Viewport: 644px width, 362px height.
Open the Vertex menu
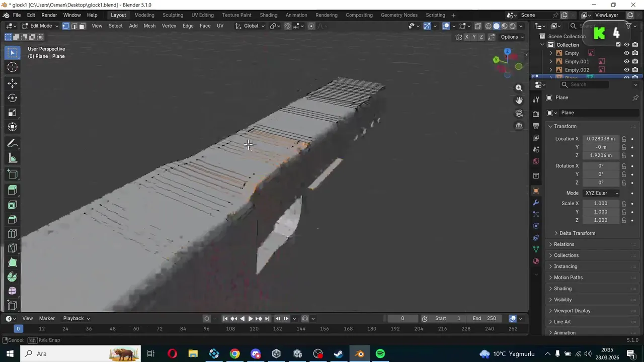click(169, 26)
